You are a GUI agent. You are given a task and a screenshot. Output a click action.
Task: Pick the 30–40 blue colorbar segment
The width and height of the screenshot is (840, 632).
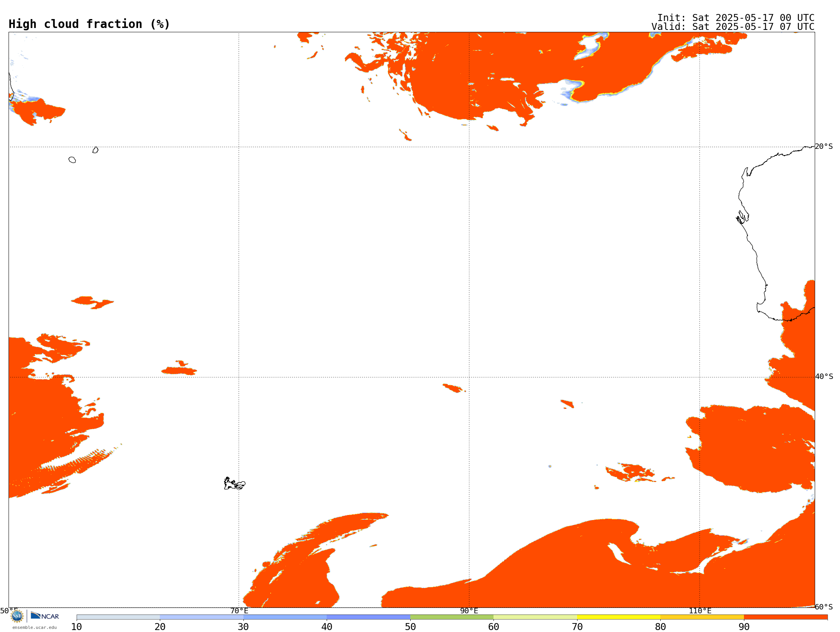[285, 617]
